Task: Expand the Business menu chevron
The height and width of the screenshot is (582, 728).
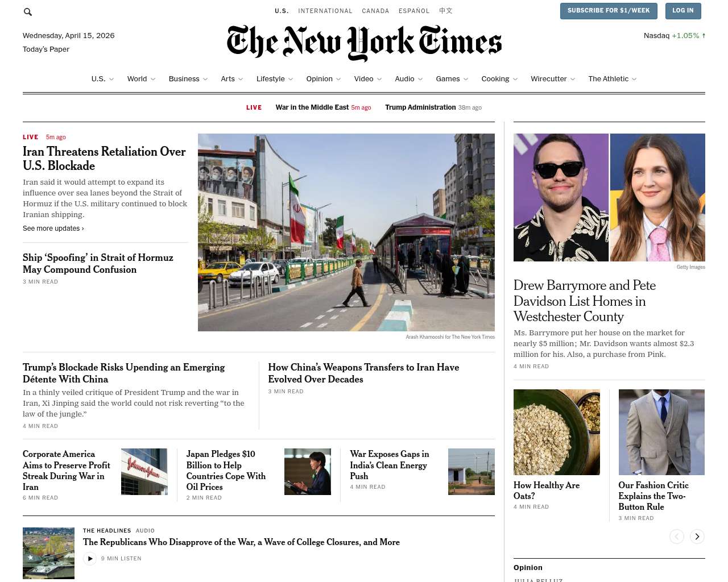Action: (205, 79)
